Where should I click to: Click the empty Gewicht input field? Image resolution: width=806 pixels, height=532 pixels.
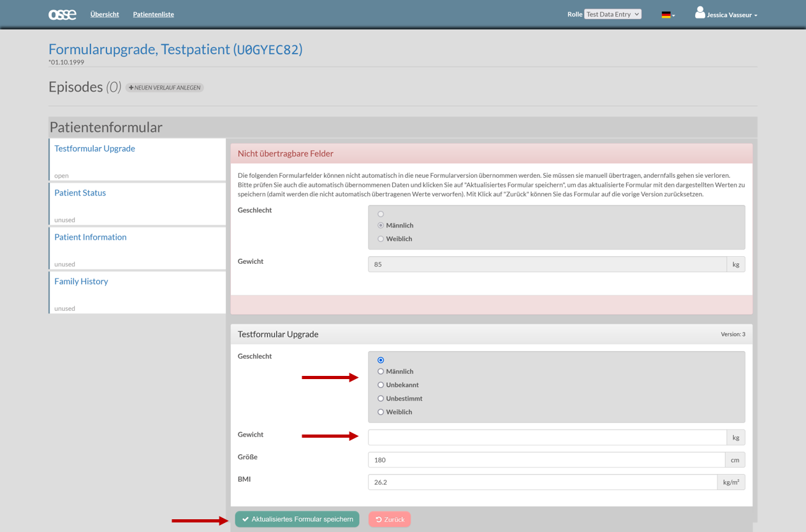[547, 437]
